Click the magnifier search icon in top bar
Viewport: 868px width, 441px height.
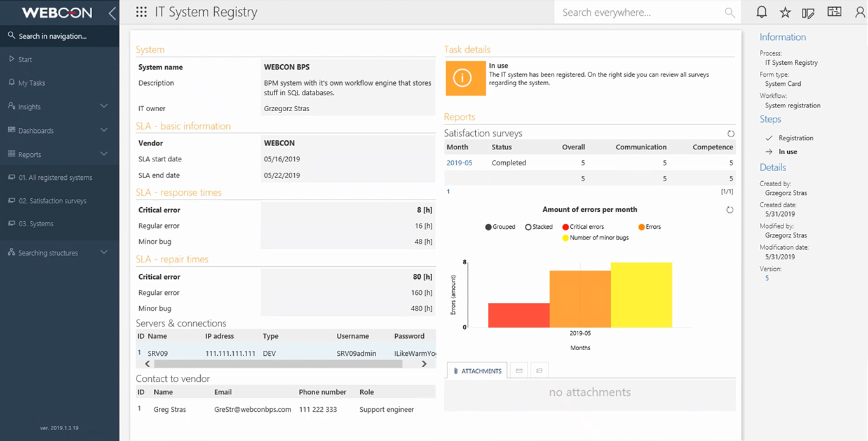(729, 13)
